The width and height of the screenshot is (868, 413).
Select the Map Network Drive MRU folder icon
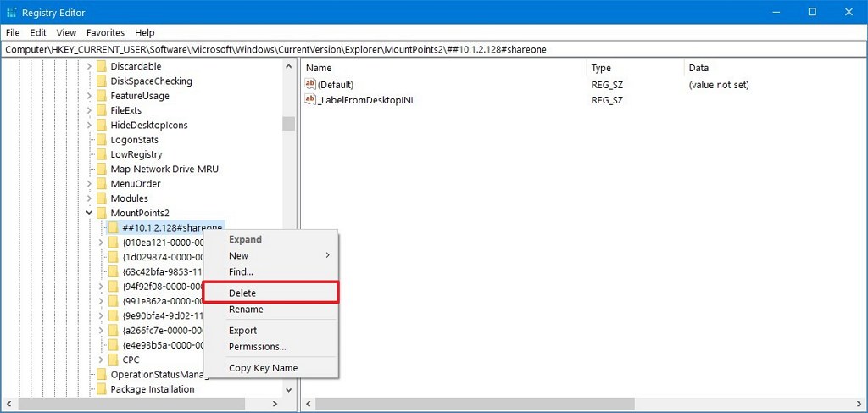pyautogui.click(x=102, y=169)
